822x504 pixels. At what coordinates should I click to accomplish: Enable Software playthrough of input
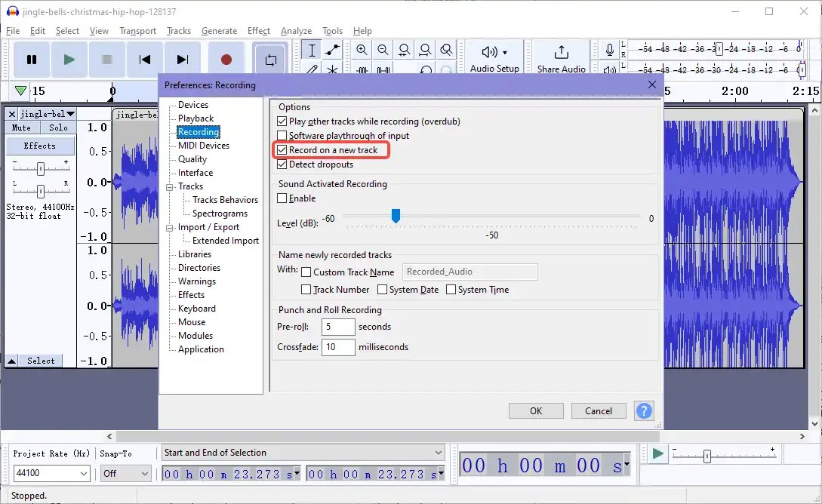coord(283,135)
